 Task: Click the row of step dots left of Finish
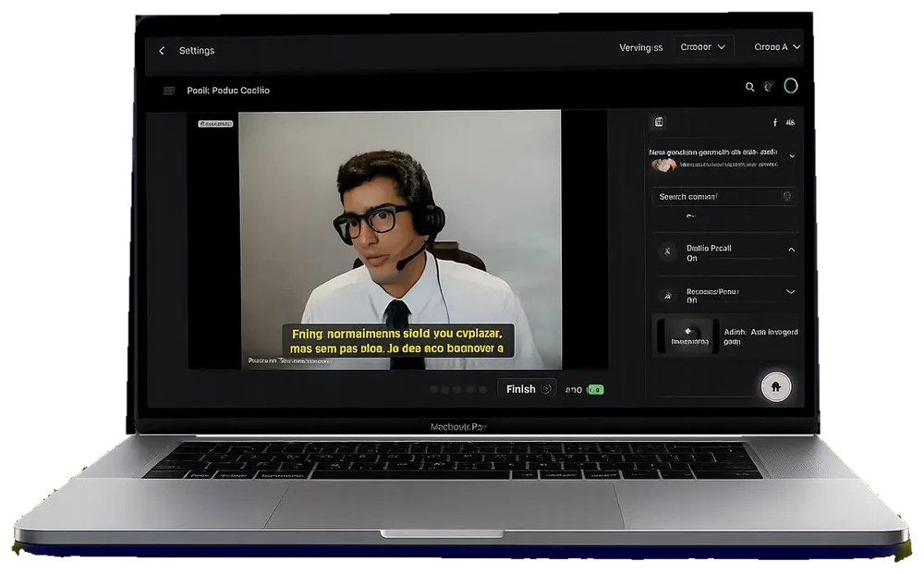click(x=458, y=389)
